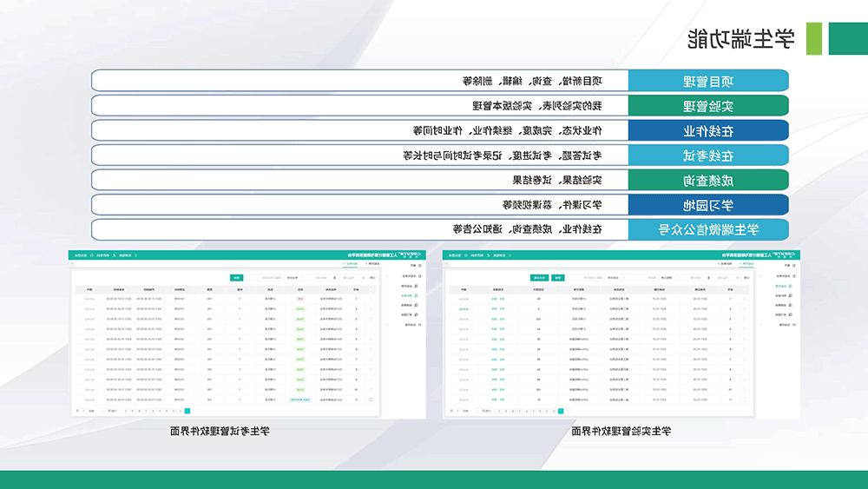Toggle the blue row 11 checkbox in exam screenshot
This screenshot has height=489, width=868.
tap(371, 400)
